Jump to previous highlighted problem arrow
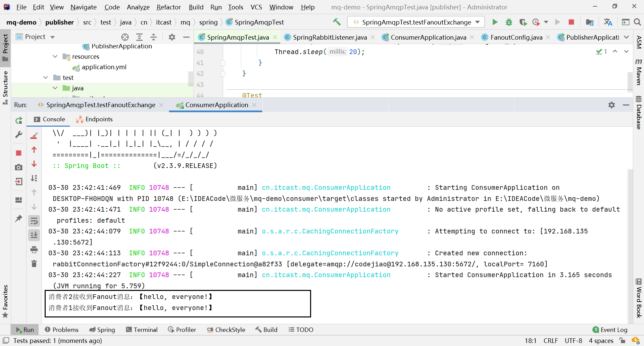This screenshot has width=644, height=346. [x=615, y=51]
